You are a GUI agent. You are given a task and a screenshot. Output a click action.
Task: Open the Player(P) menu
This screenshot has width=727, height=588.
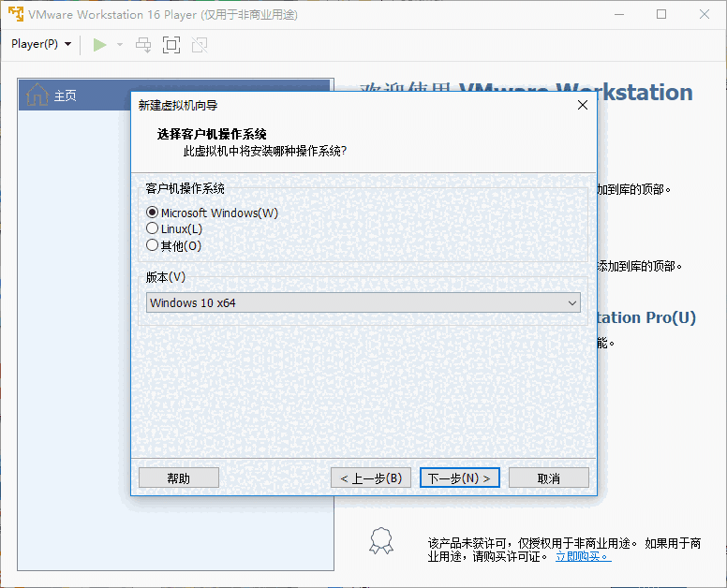41,44
